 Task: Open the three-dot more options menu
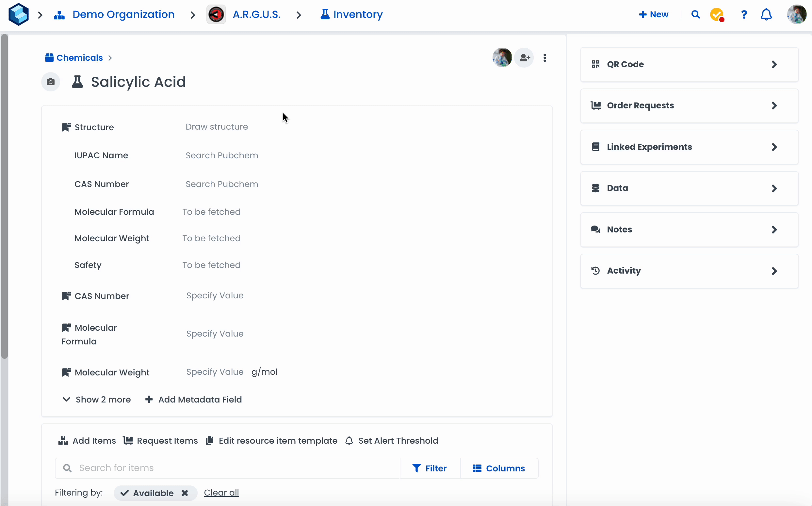[545, 58]
